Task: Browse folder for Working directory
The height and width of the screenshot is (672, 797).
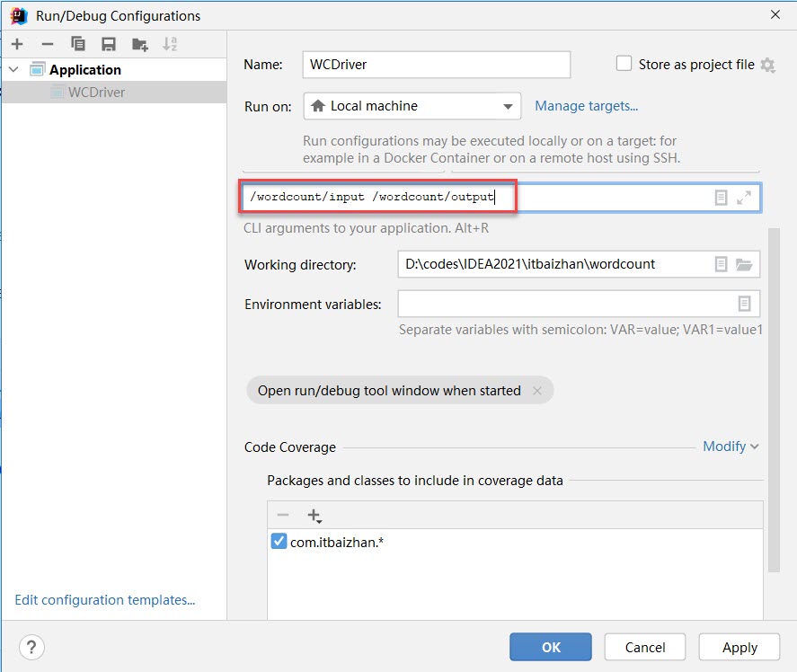Action: coord(744,264)
